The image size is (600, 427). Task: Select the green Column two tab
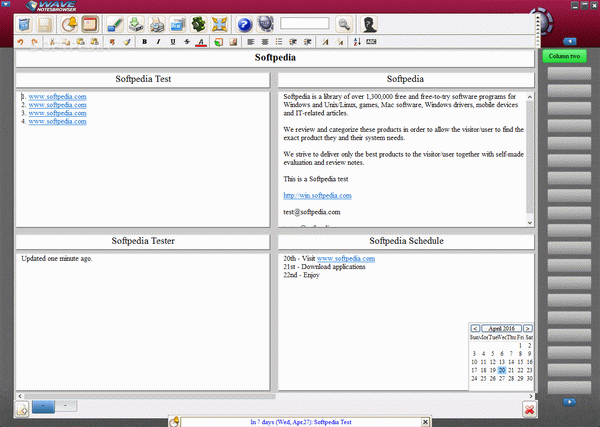coord(564,56)
